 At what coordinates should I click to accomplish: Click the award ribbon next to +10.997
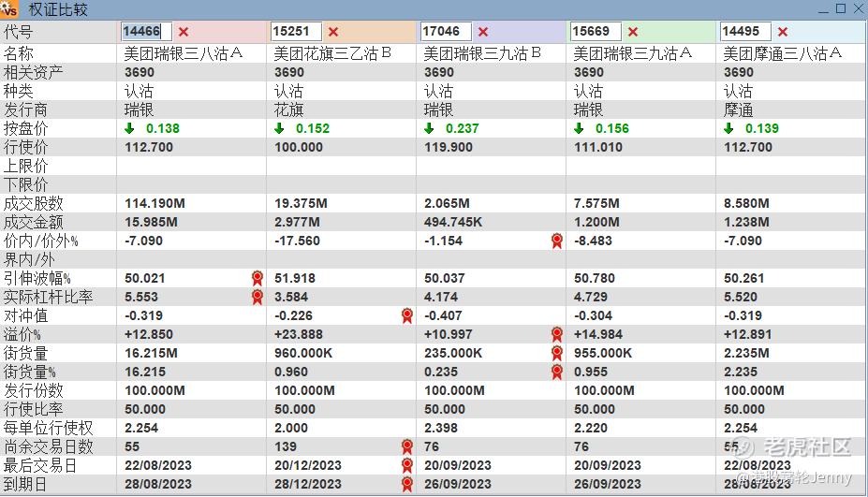(557, 334)
